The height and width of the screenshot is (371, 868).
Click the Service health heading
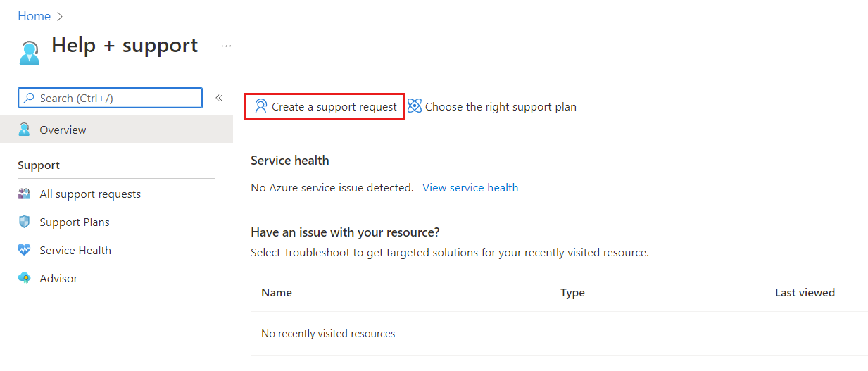coord(290,161)
